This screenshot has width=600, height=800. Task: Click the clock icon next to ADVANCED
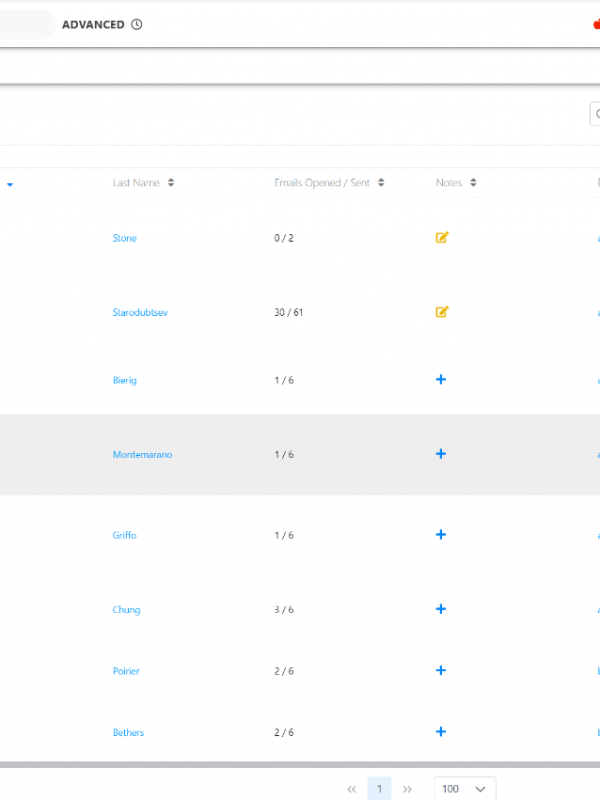tap(137, 25)
